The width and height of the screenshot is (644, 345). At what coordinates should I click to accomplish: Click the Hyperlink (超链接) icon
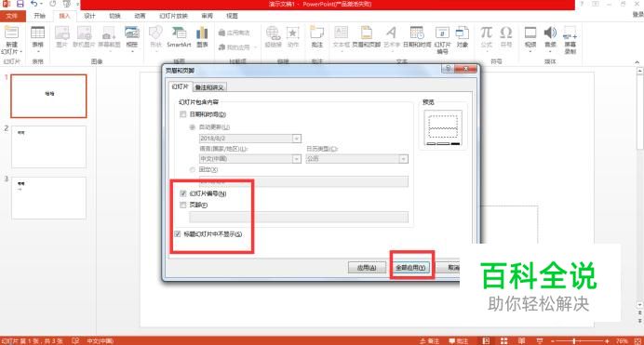click(273, 33)
